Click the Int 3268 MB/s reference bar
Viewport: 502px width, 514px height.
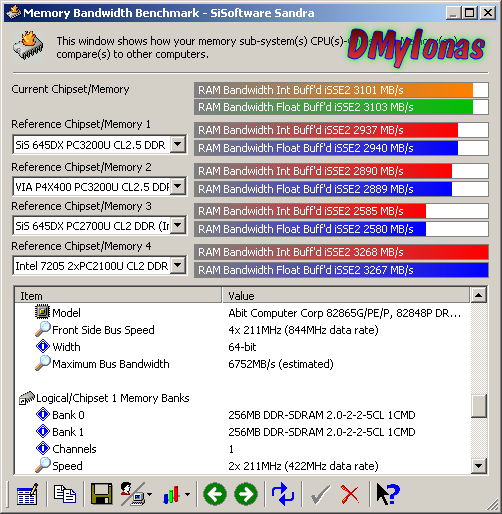pyautogui.click(x=341, y=252)
